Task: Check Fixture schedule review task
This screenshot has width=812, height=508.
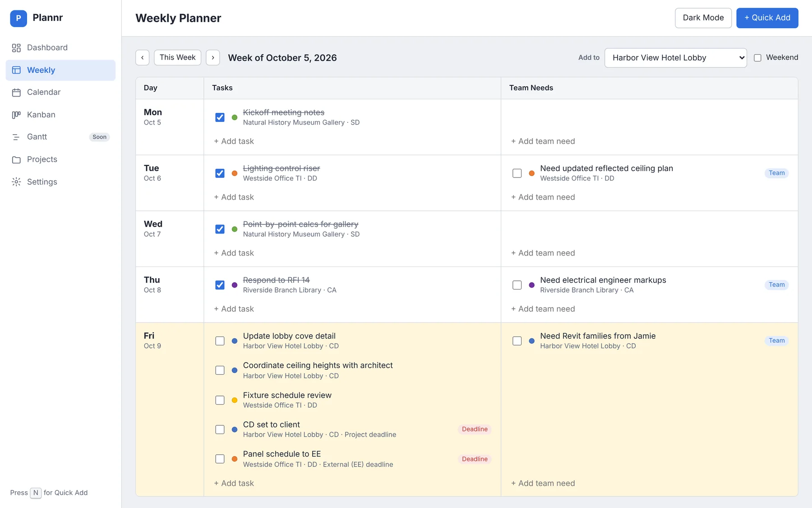Action: click(220, 400)
